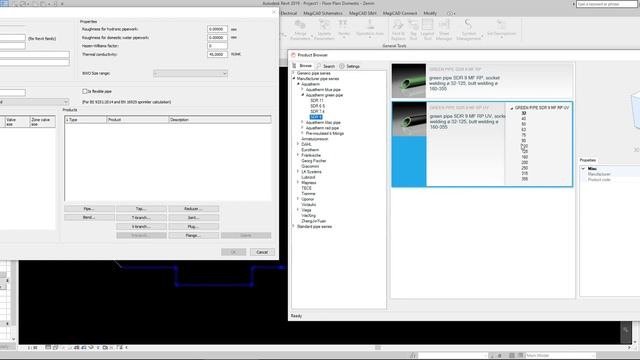Click the Plug... button
Screen dimensions: 640x360
click(193, 227)
